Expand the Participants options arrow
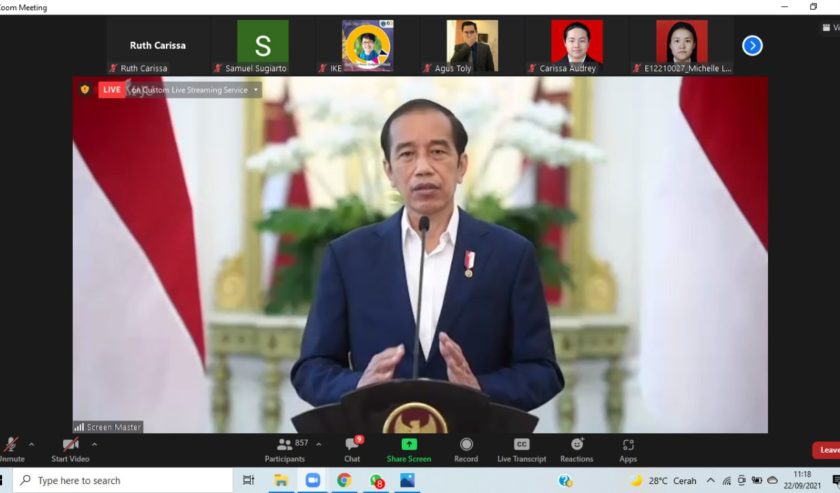The image size is (840, 493). tap(319, 444)
